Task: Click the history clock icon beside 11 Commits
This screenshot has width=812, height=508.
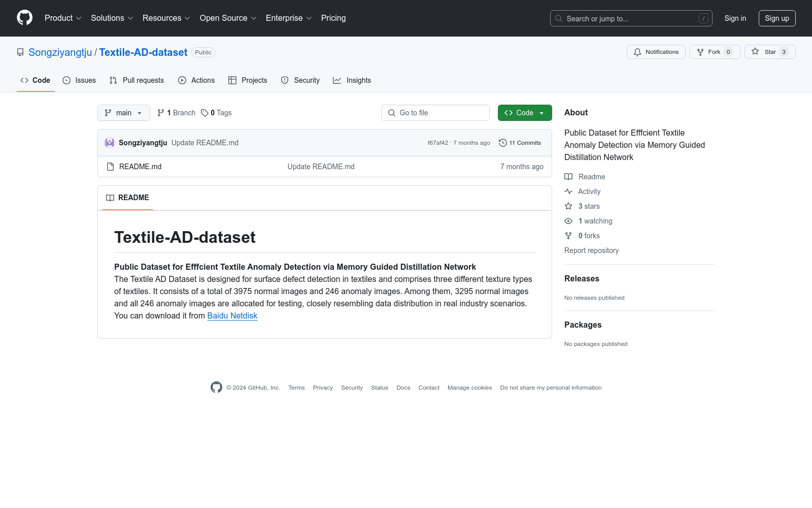Action: pyautogui.click(x=503, y=143)
